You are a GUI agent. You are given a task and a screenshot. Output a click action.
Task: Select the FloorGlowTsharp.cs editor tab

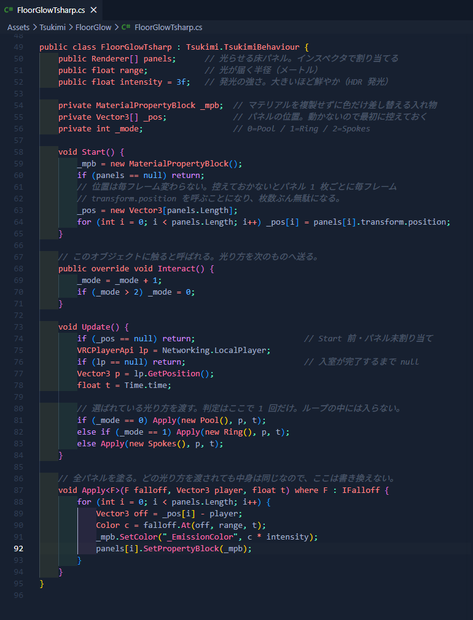click(x=51, y=10)
